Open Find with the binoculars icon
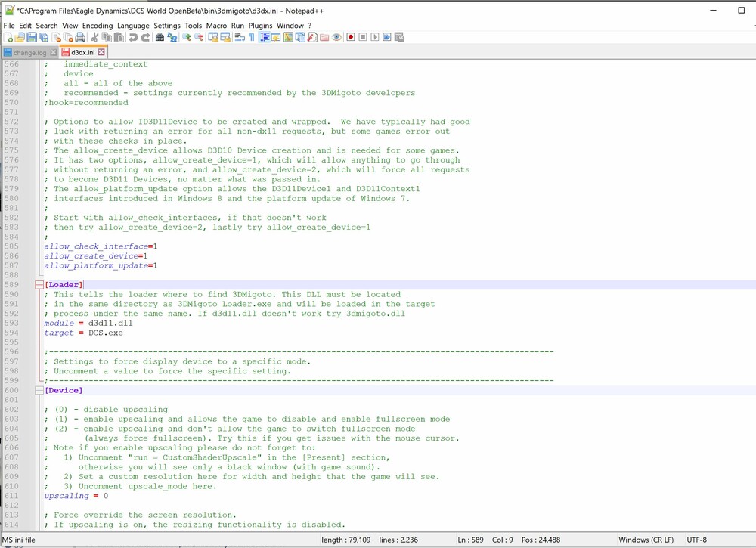This screenshot has width=756, height=548. (160, 37)
